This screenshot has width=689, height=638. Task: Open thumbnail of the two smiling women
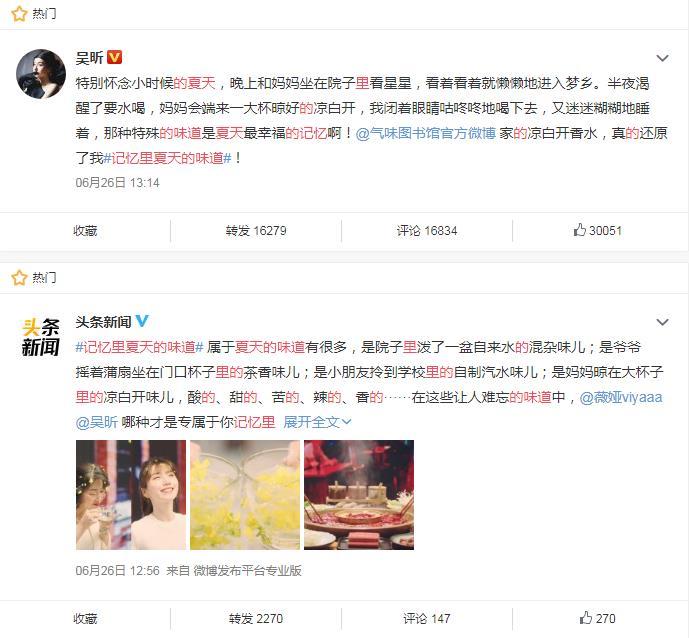(131, 495)
